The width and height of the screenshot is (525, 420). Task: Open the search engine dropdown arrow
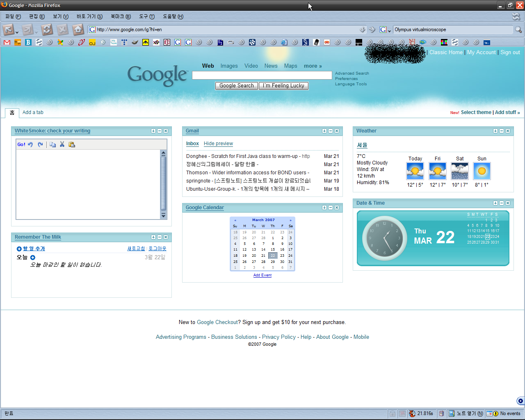pos(389,31)
